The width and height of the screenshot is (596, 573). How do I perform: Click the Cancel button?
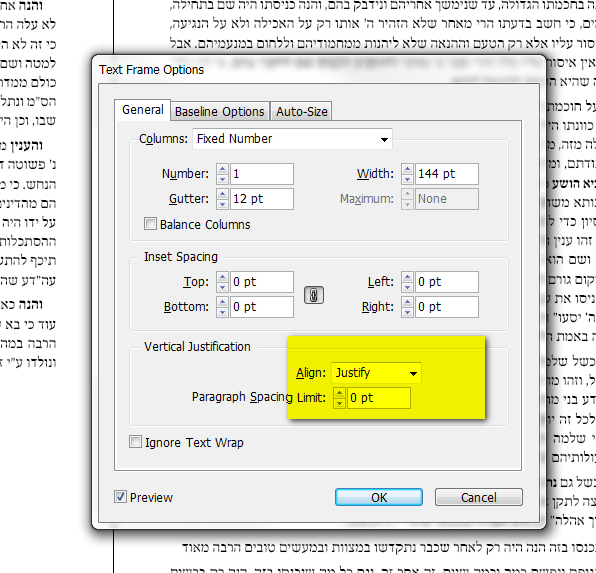click(479, 497)
